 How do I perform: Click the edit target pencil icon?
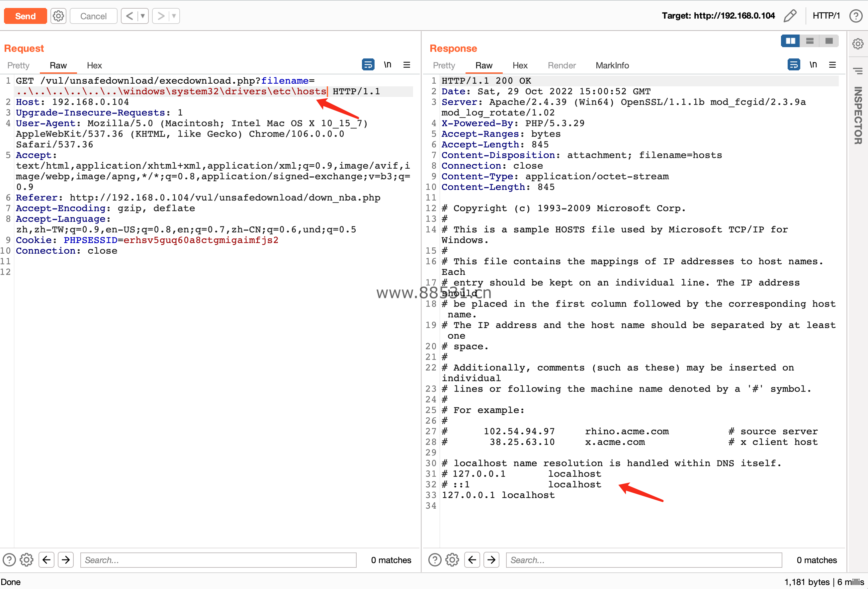790,16
